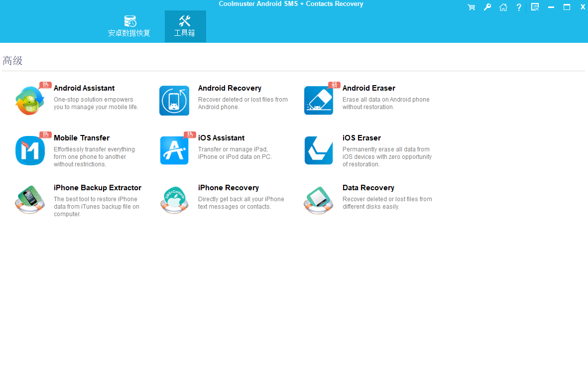Click the iPhone Recovery title
Viewport: 588px width, 377px height.
point(229,188)
